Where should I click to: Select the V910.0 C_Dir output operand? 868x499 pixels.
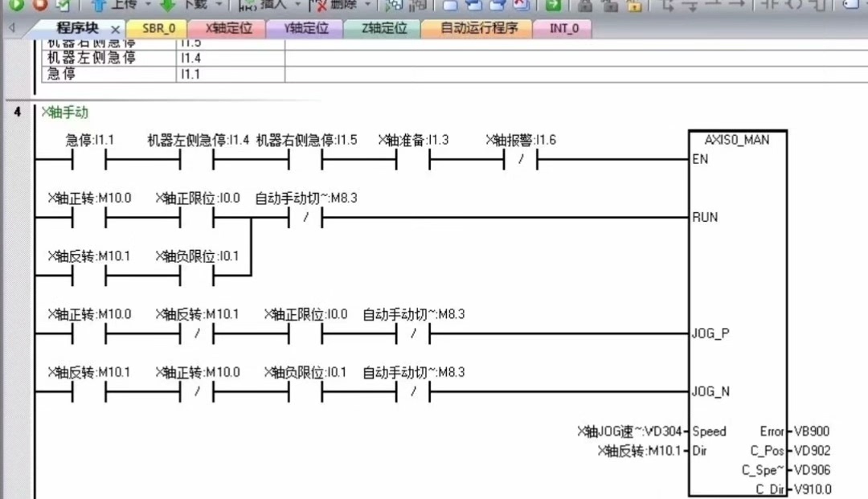(x=813, y=489)
